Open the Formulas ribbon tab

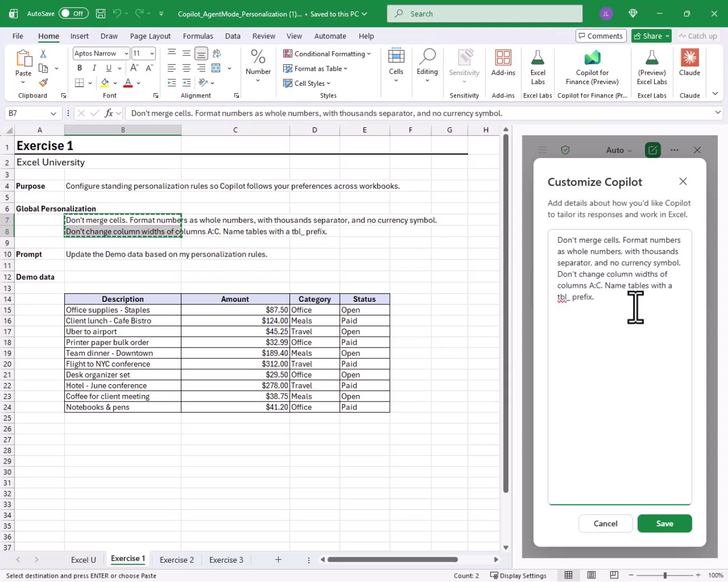(198, 36)
